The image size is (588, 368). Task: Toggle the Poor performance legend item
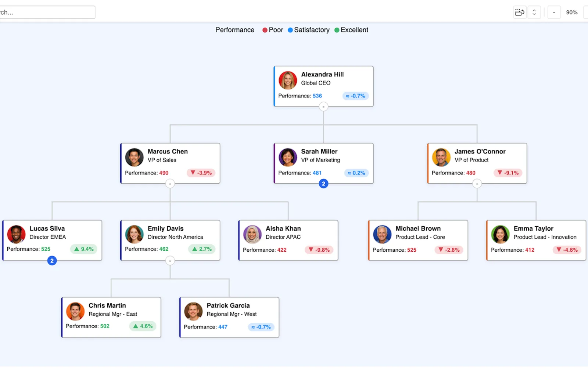[x=273, y=30]
